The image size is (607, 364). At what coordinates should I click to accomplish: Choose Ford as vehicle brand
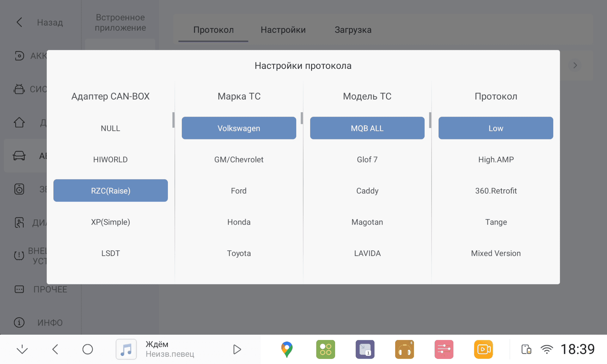[239, 191]
